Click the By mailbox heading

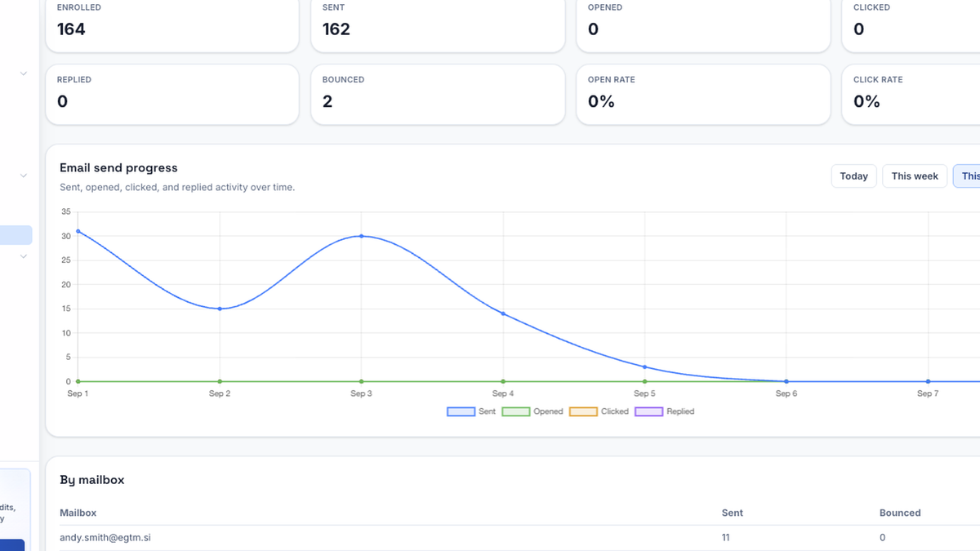pyautogui.click(x=92, y=480)
